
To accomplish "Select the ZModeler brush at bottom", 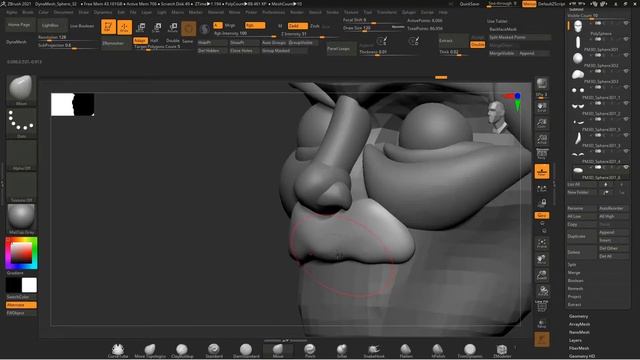I will [502, 351].
